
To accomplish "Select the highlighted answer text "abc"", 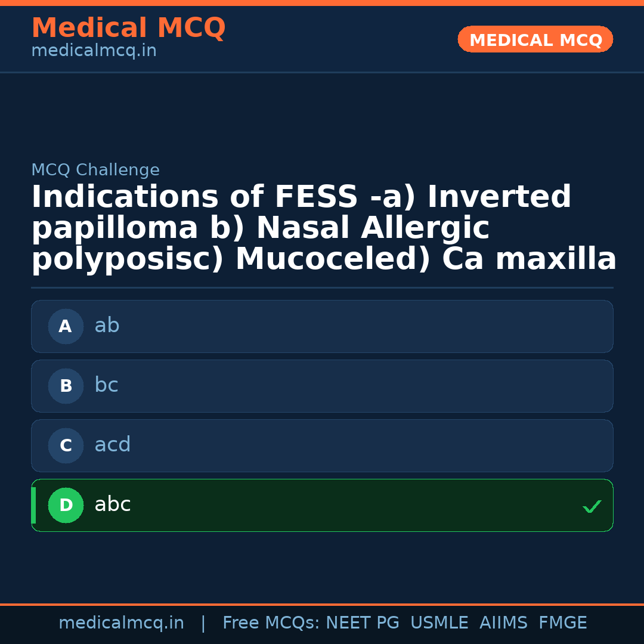I will (x=112, y=504).
